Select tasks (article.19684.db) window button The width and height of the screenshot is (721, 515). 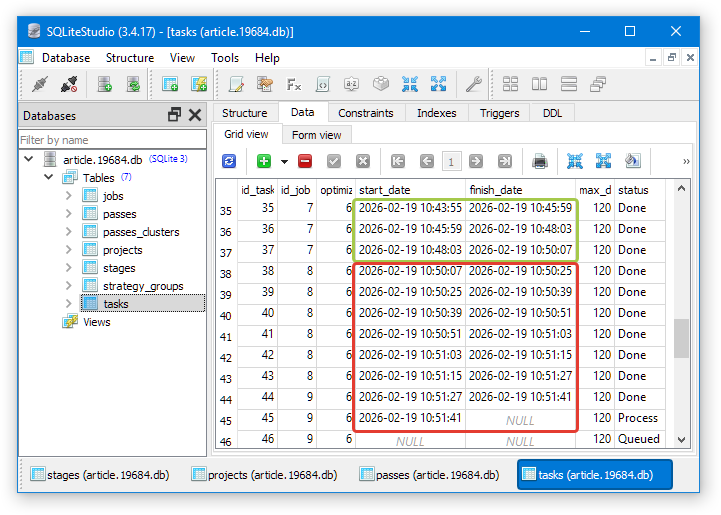point(595,475)
